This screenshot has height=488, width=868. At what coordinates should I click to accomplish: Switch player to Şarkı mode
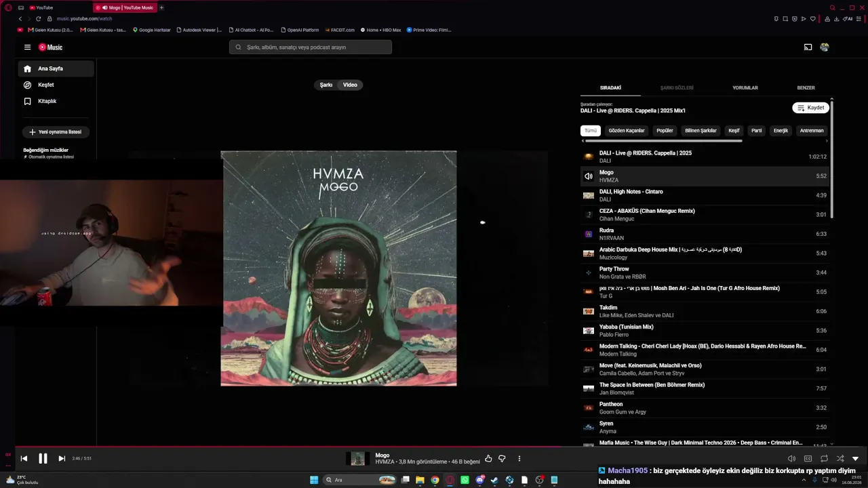(326, 85)
